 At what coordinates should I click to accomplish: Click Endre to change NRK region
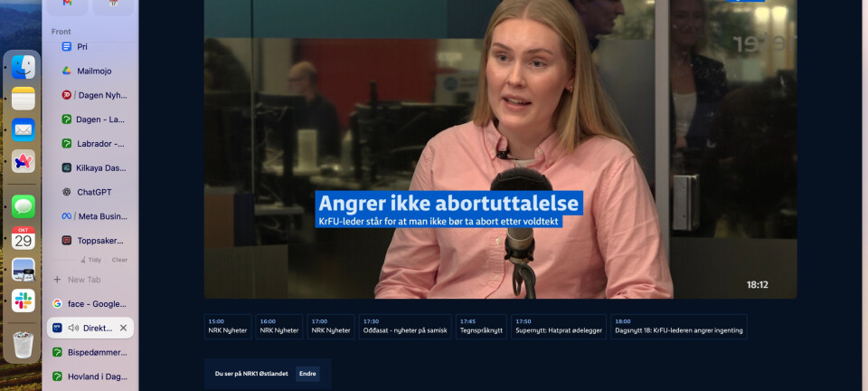307,374
